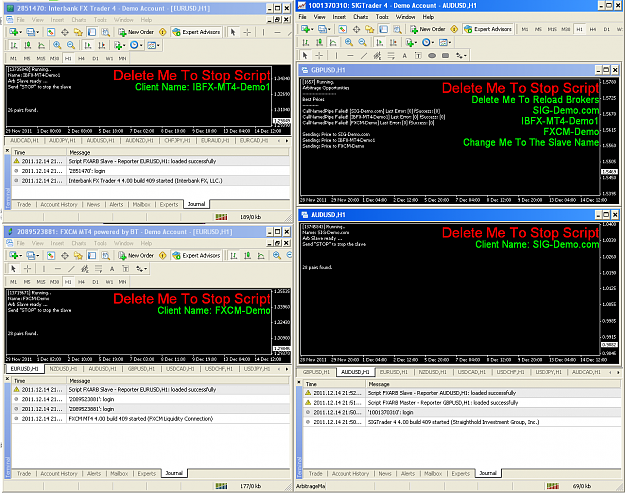Screen dimensions: 625x493
Task: Open New Chart dropdown in FXCM toolbar
Action: (16, 255)
